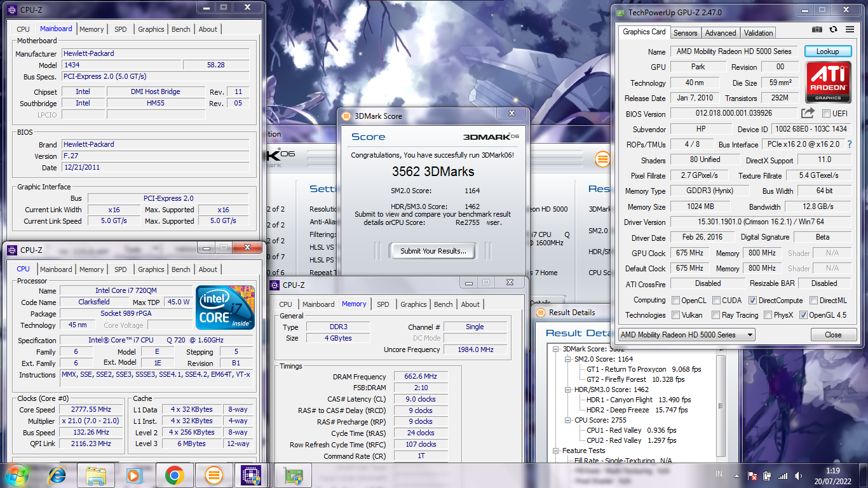Switch to 3DMark06 on the taskbar

(x=214, y=475)
